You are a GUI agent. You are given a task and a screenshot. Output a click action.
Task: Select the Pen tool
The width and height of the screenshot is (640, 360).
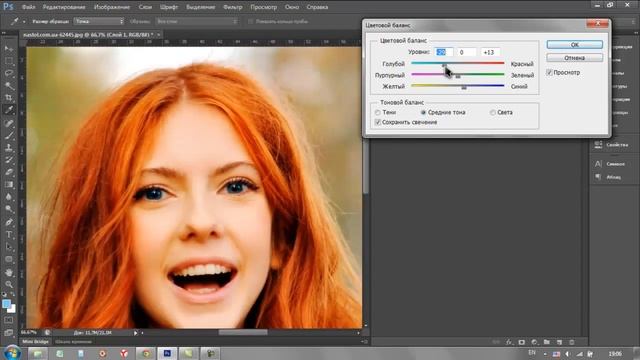point(9,222)
